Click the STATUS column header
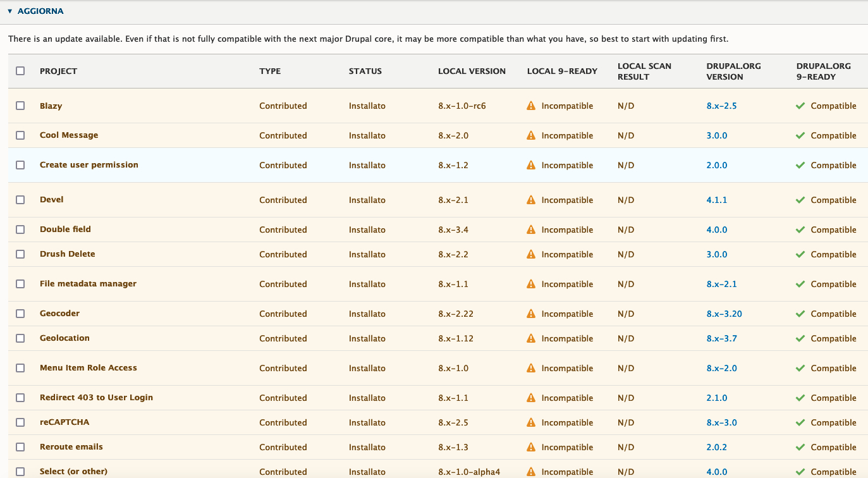This screenshot has height=478, width=868. pos(365,71)
